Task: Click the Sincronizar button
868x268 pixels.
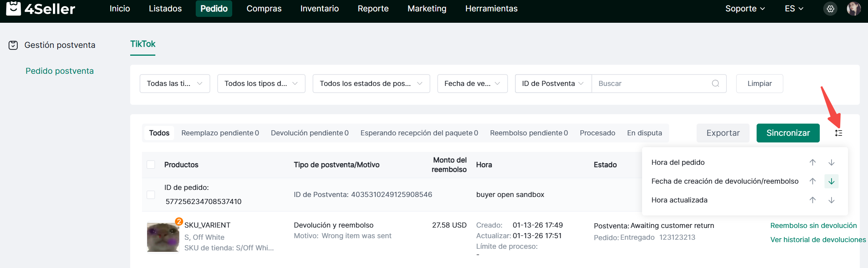Action: click(x=788, y=133)
